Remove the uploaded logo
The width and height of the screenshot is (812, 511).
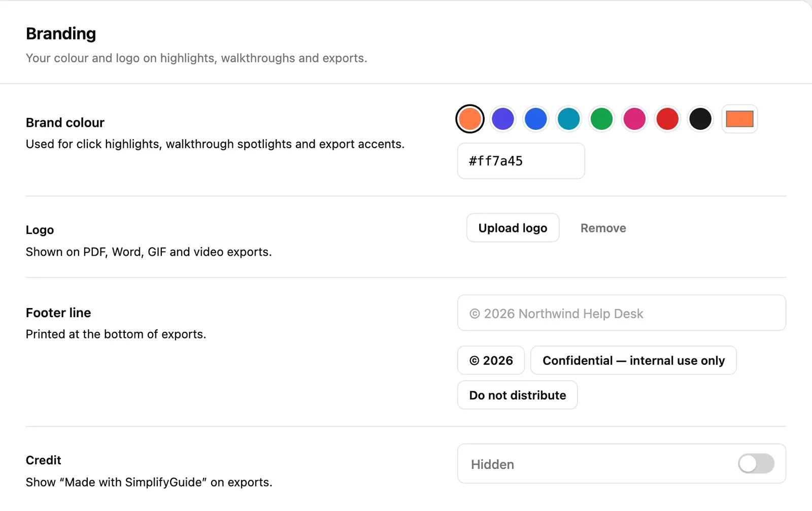tap(603, 228)
